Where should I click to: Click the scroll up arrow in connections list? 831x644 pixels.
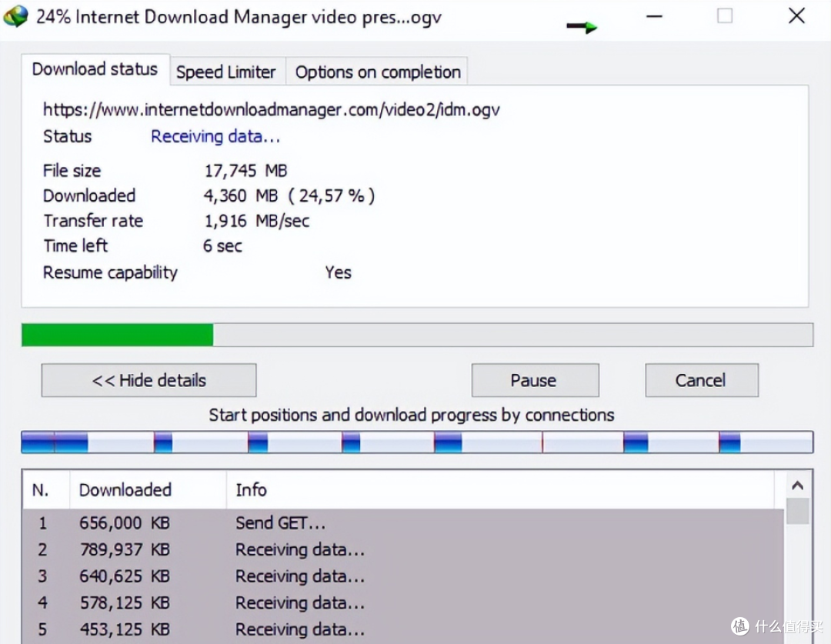(x=797, y=486)
